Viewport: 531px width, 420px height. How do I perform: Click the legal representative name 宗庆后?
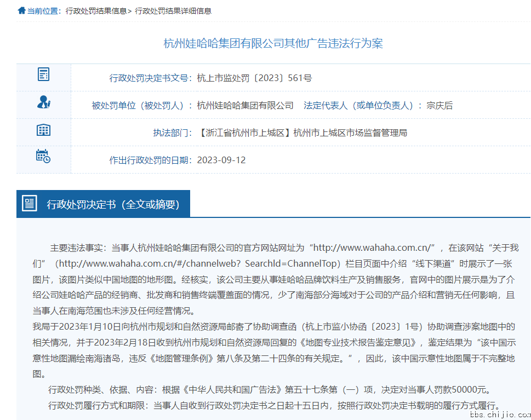pyautogui.click(x=441, y=105)
